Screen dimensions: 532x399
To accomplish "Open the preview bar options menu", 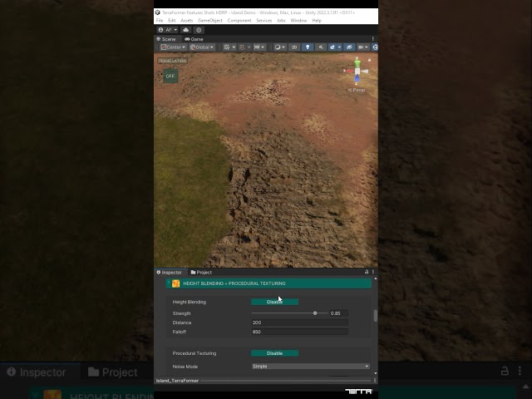I will tap(375, 381).
